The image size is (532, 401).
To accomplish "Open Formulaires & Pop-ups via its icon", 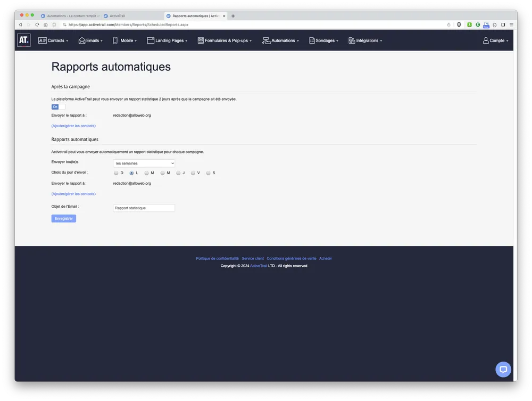I will coord(200,40).
